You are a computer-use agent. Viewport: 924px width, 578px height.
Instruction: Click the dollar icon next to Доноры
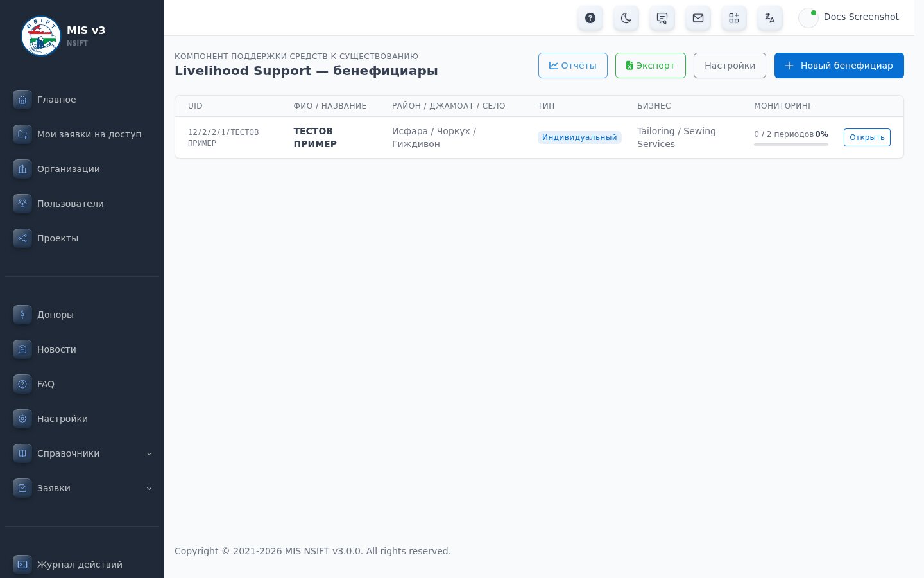coord(22,315)
